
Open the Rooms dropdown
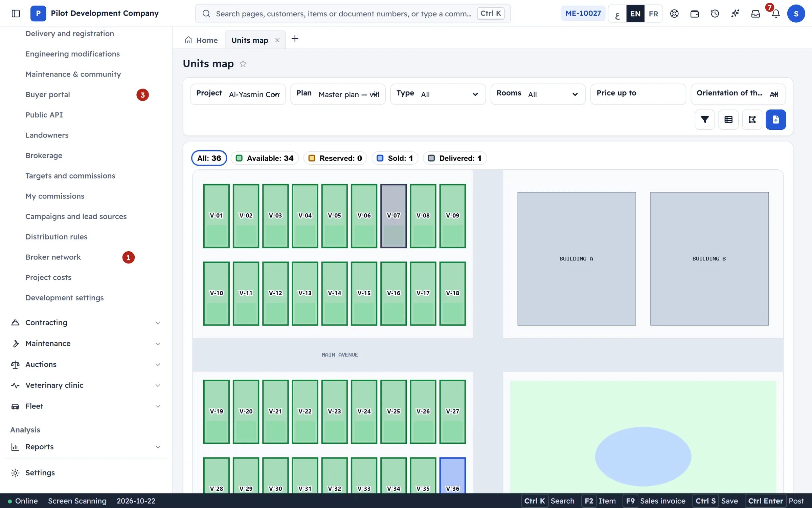click(538, 94)
